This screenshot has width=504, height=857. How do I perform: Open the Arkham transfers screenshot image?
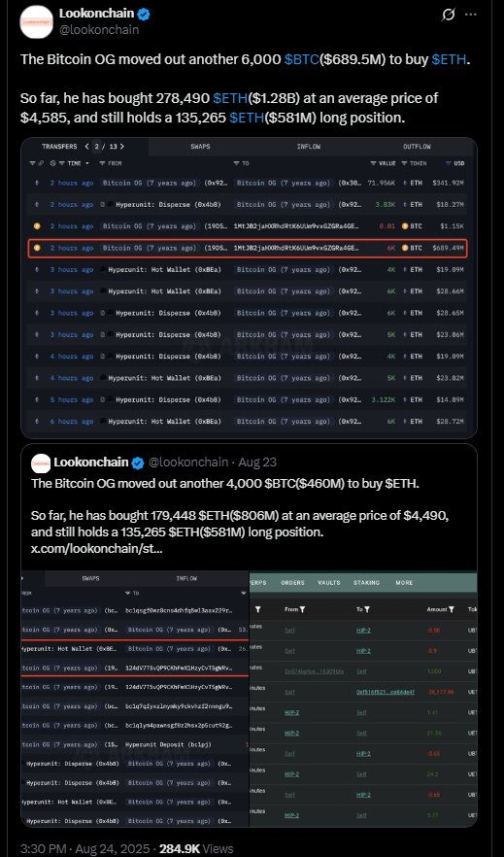[x=249, y=288]
